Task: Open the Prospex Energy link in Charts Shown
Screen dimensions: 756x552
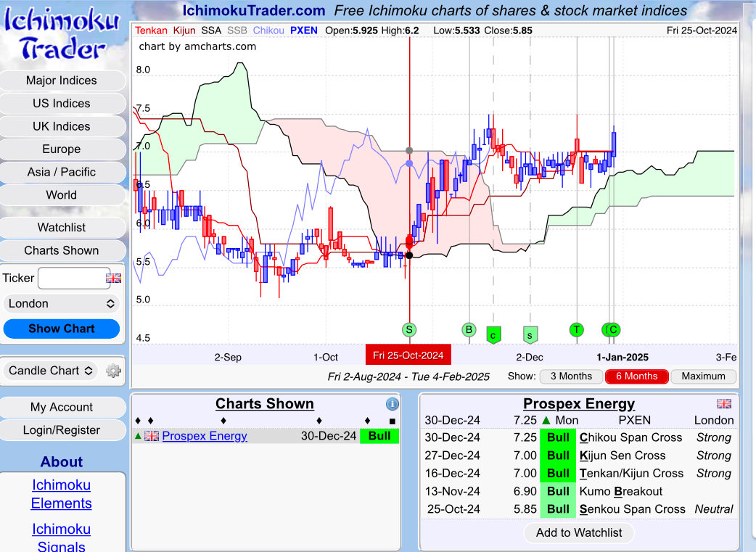Action: click(x=205, y=436)
